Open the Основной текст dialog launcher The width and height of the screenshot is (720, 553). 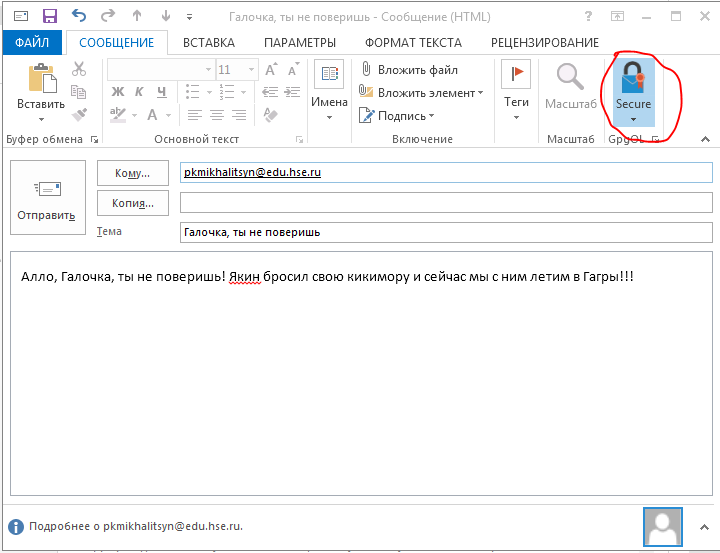299,140
